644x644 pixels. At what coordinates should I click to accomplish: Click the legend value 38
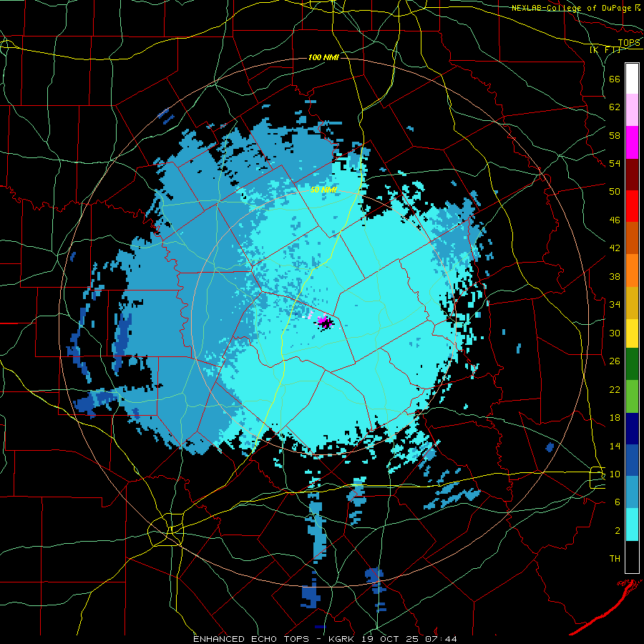(x=615, y=276)
